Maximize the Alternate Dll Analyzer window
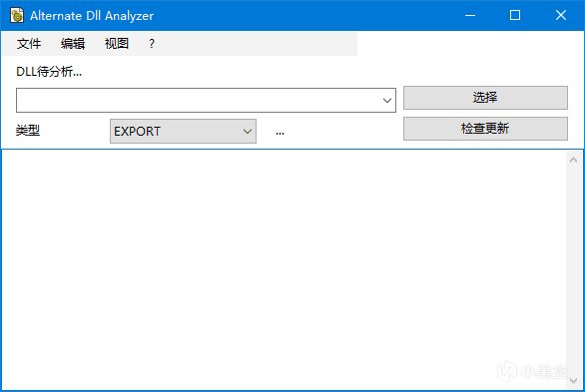This screenshot has height=392, width=585. coord(515,15)
